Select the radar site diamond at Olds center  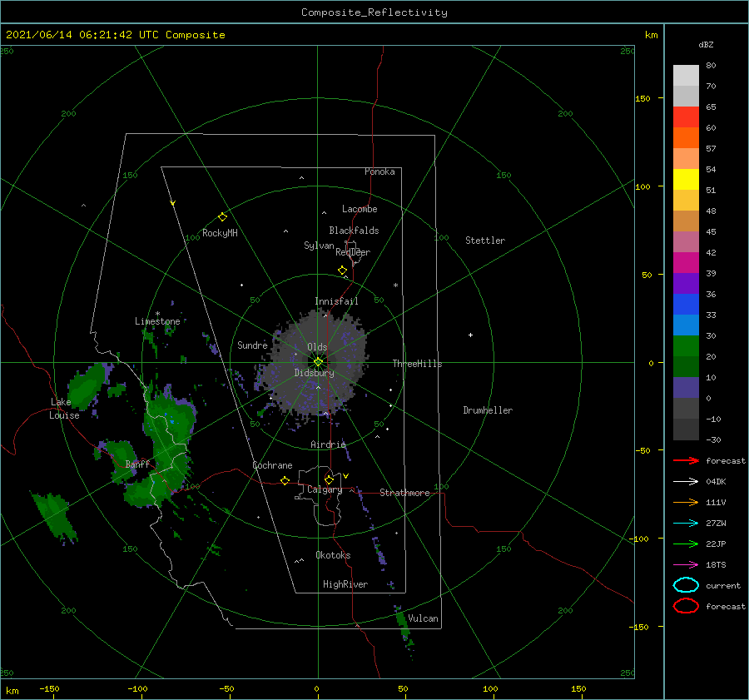click(318, 362)
